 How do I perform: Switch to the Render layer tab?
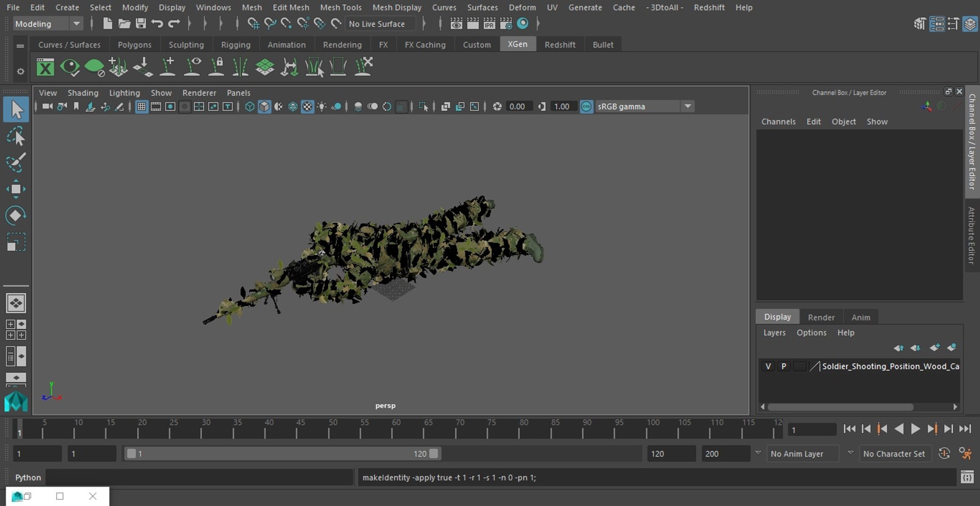(x=821, y=317)
